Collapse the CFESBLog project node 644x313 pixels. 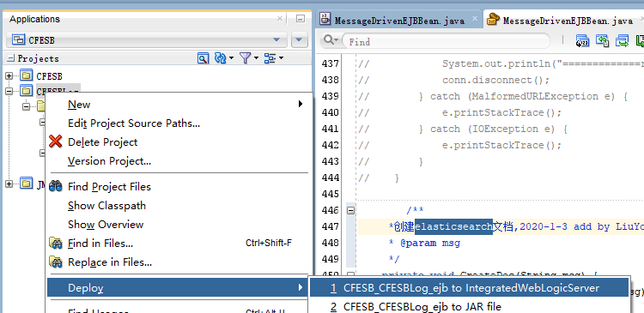pos(9,91)
